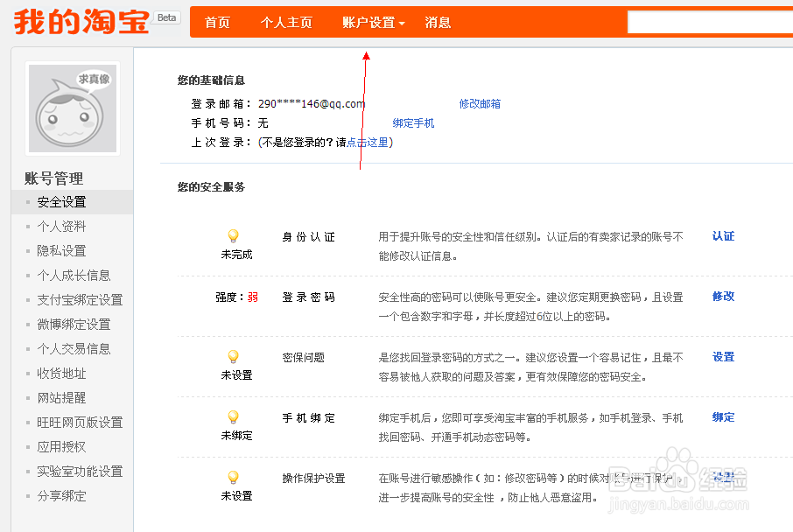This screenshot has height=532, width=793.
Task: Expand the 账户设置 dropdown menu
Action: point(373,23)
